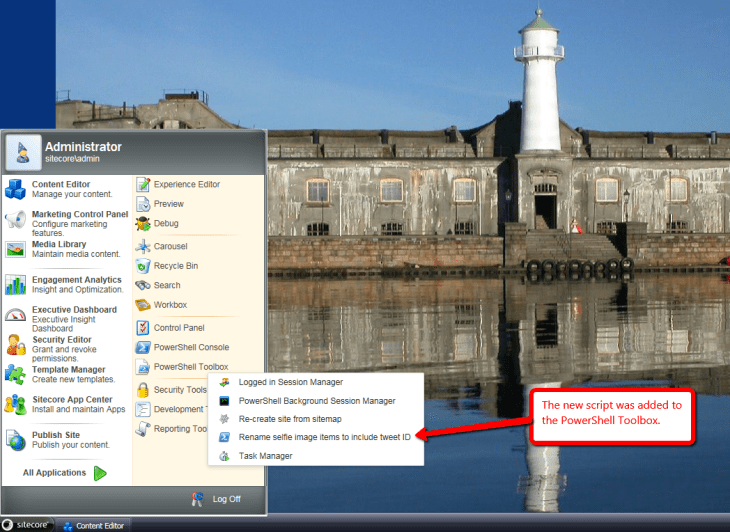The image size is (730, 532).
Task: Click the Sitecore App Center icon
Action: [x=15, y=404]
